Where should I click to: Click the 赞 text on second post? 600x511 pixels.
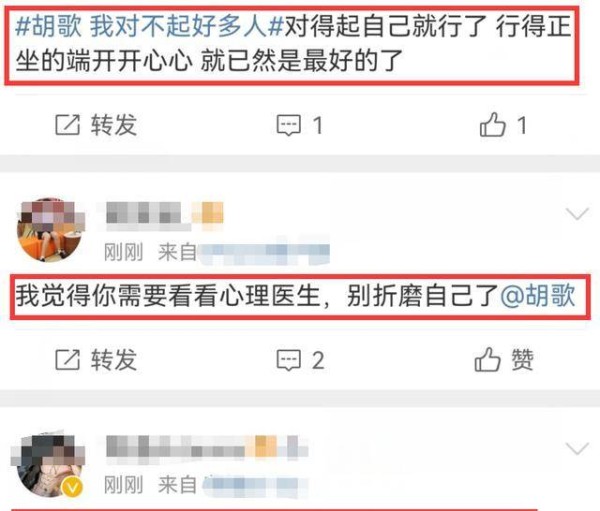[x=523, y=359]
